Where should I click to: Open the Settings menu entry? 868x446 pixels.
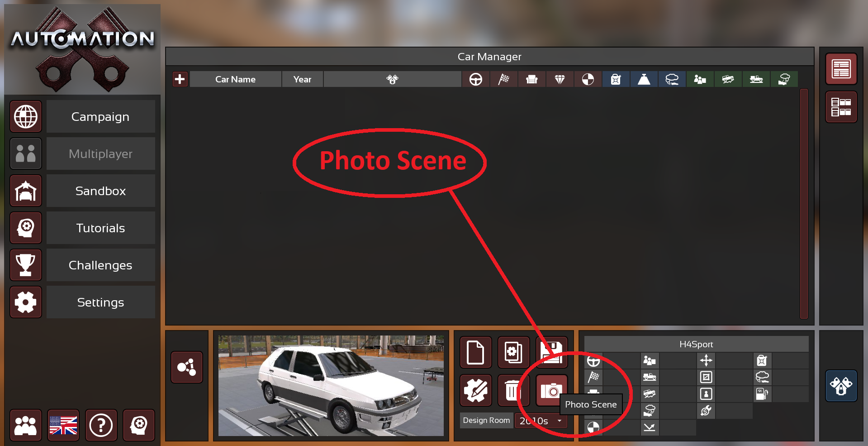[100, 302]
